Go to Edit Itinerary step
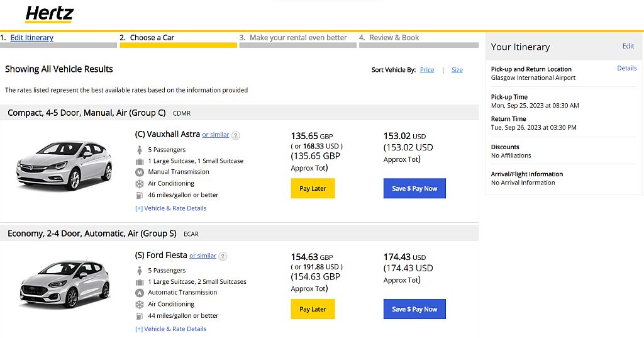The image size is (644, 338). tap(32, 38)
